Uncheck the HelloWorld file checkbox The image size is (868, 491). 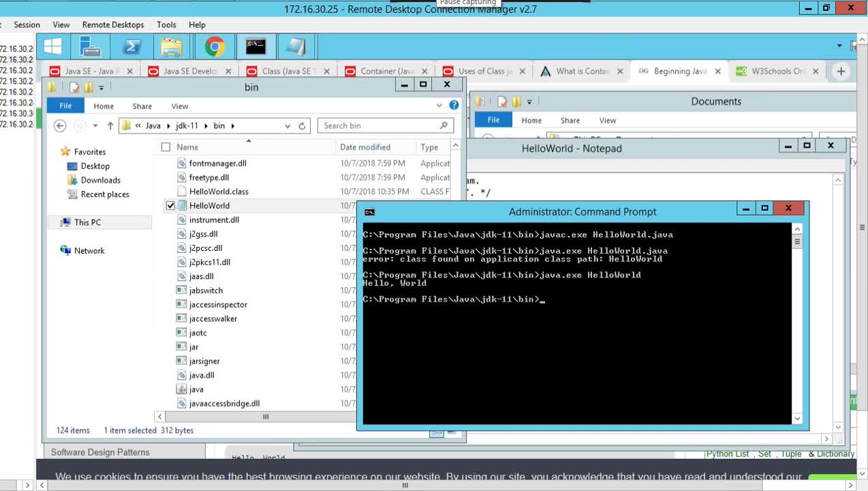170,205
